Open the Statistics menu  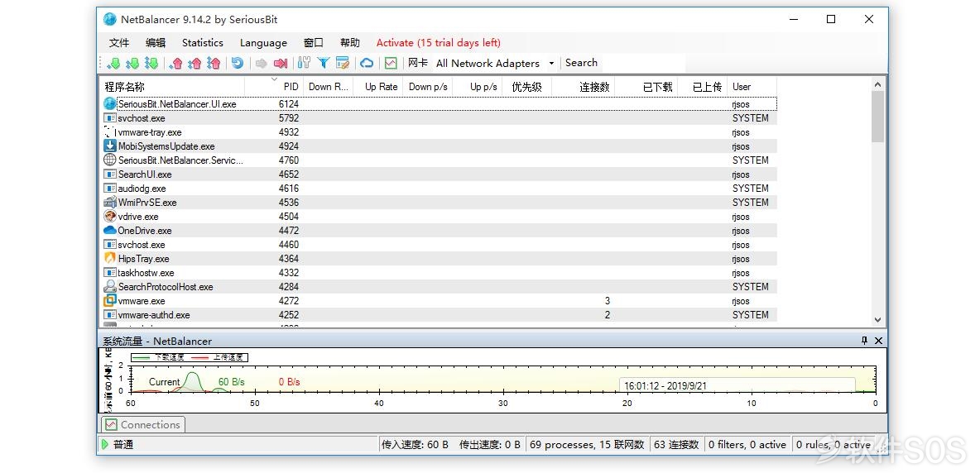tap(203, 43)
